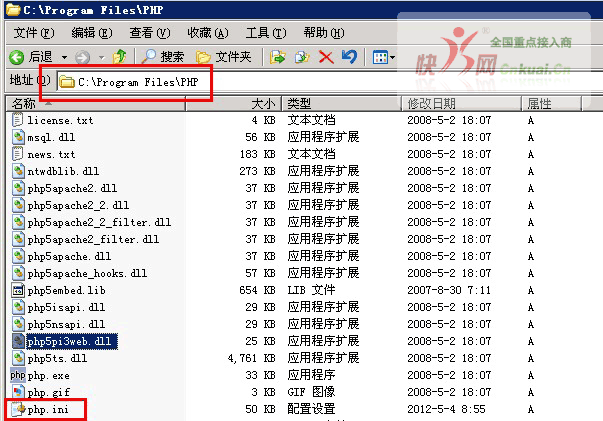Open the Search (搜索) pane

(164, 57)
